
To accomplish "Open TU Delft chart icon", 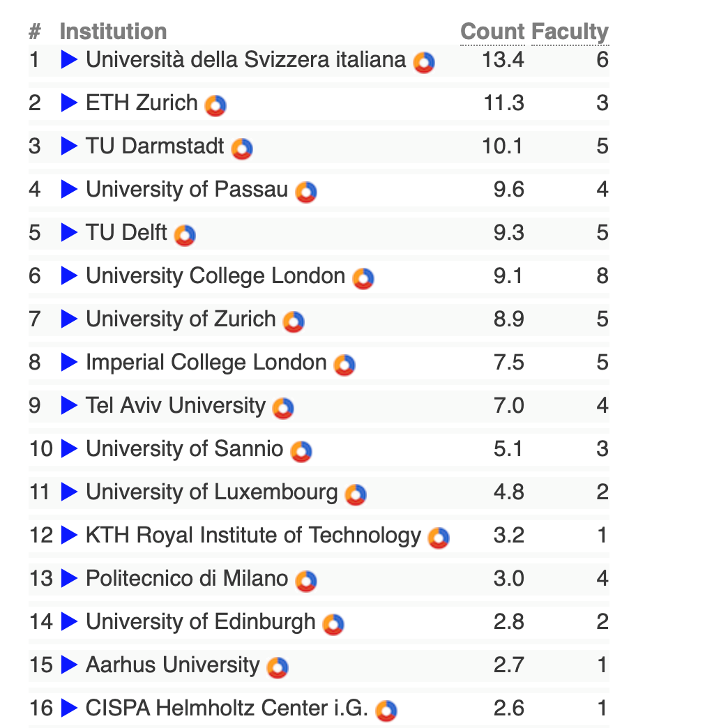I will click(185, 235).
